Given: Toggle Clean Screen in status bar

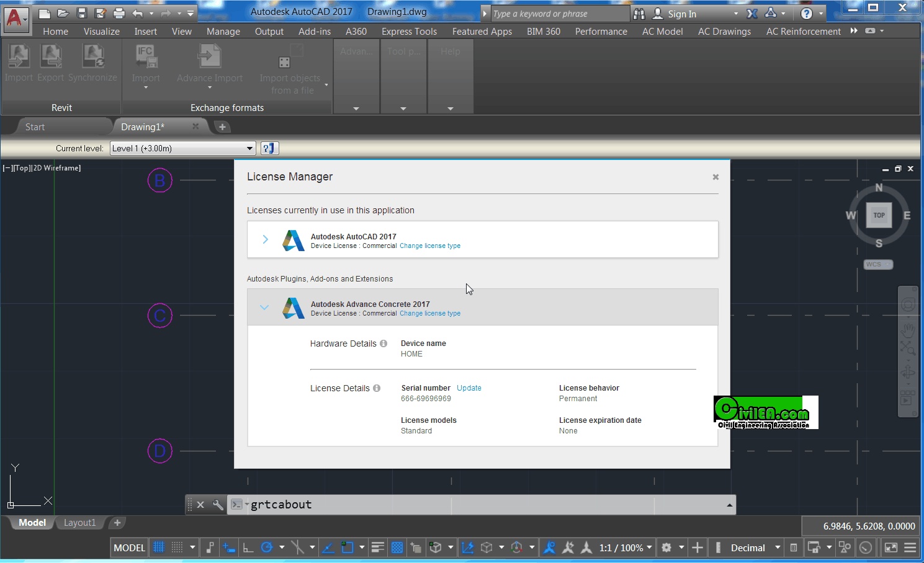Looking at the screenshot, I should pos(890,547).
